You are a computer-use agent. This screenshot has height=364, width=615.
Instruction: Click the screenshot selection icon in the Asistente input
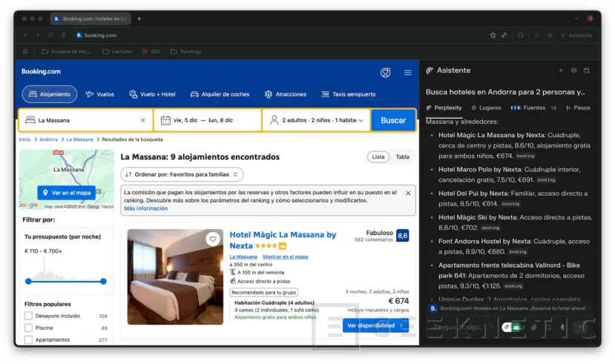point(548,327)
